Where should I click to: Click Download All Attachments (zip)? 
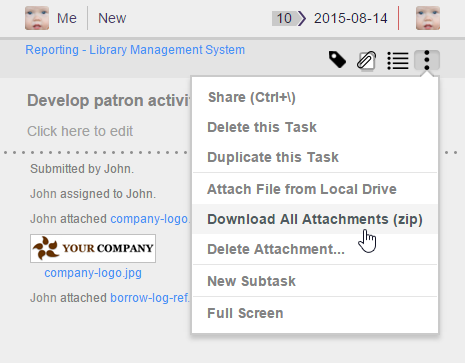[315, 219]
